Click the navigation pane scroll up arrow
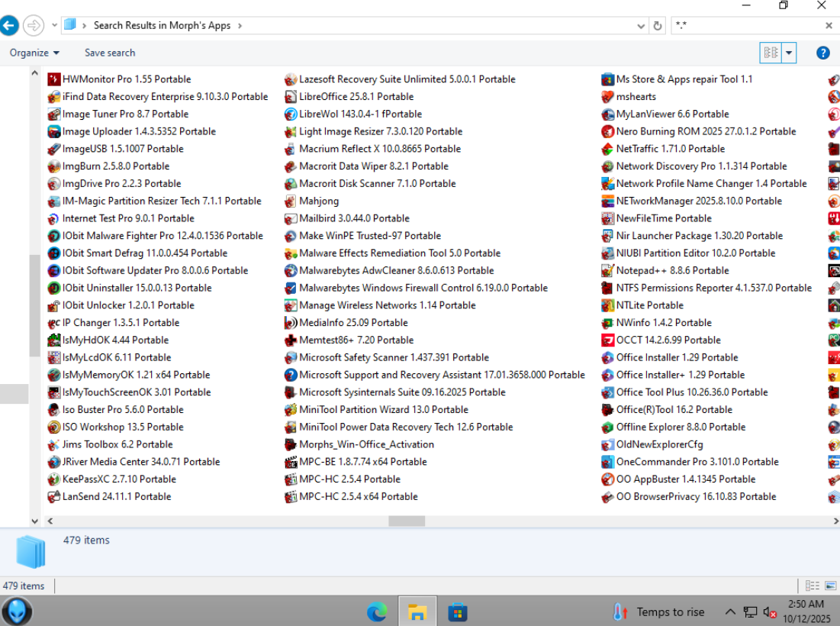This screenshot has width=840, height=626. [x=34, y=73]
